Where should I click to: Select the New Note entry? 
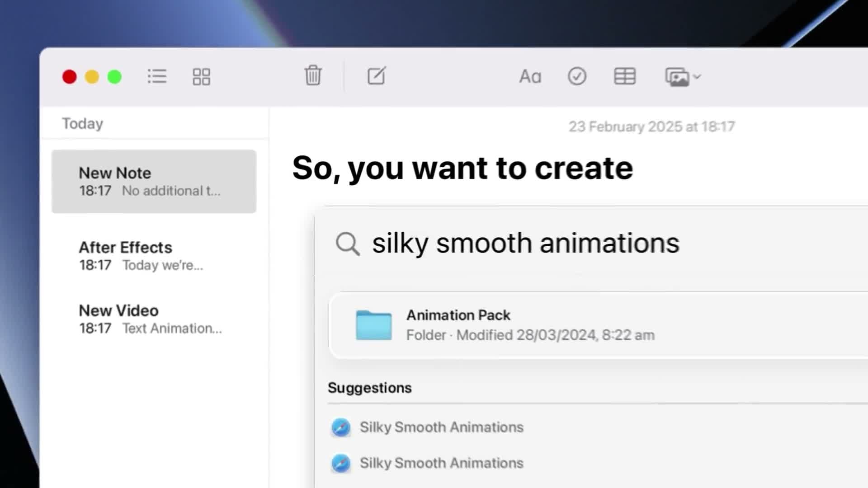click(x=154, y=182)
